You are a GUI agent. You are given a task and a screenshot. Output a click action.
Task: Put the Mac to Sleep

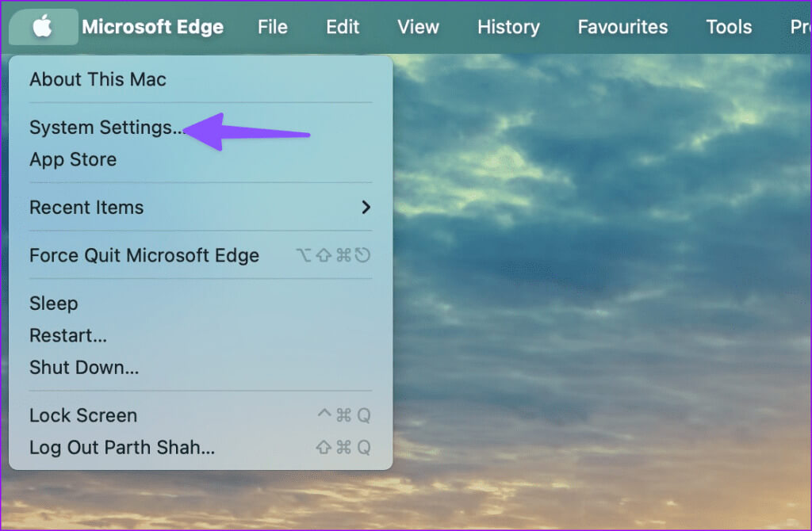tap(201, 304)
